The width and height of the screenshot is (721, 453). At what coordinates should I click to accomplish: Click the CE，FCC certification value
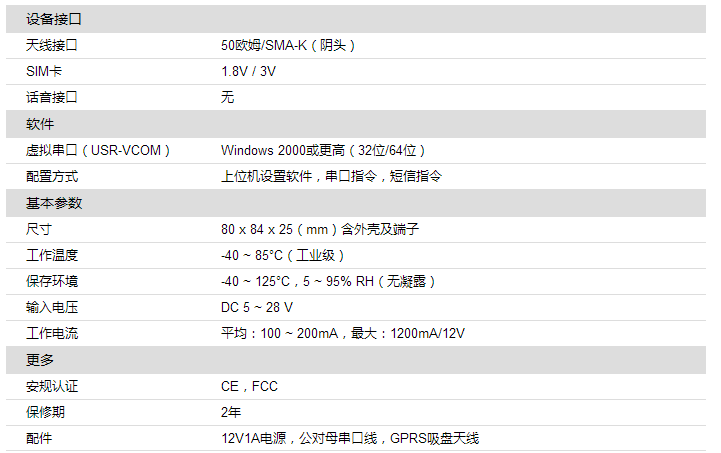click(x=249, y=386)
